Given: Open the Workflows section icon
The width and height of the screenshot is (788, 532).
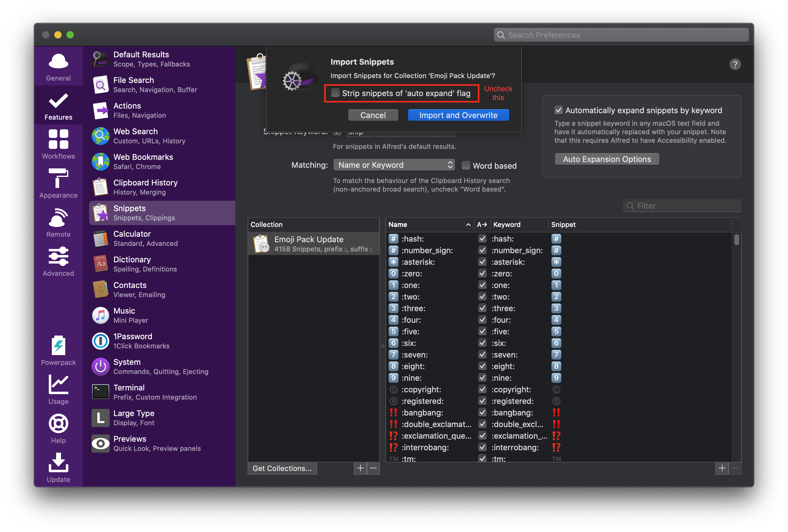Looking at the screenshot, I should pyautogui.click(x=58, y=139).
